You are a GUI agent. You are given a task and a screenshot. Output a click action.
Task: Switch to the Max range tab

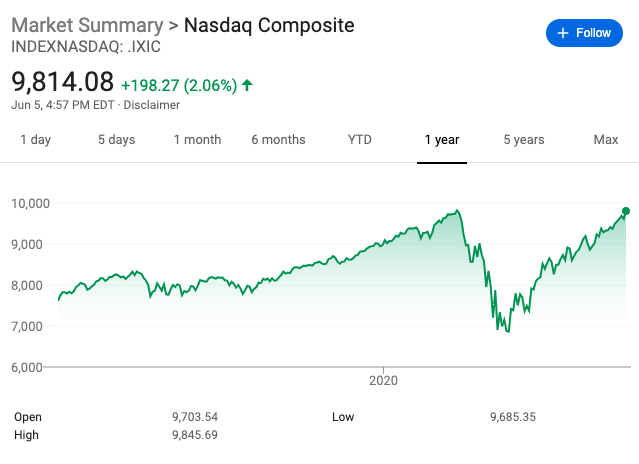(x=606, y=140)
